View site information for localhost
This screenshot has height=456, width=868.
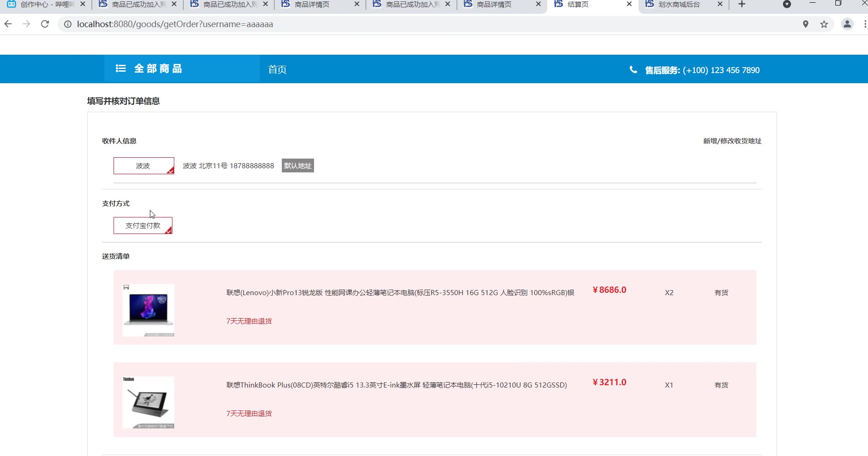[x=68, y=24]
